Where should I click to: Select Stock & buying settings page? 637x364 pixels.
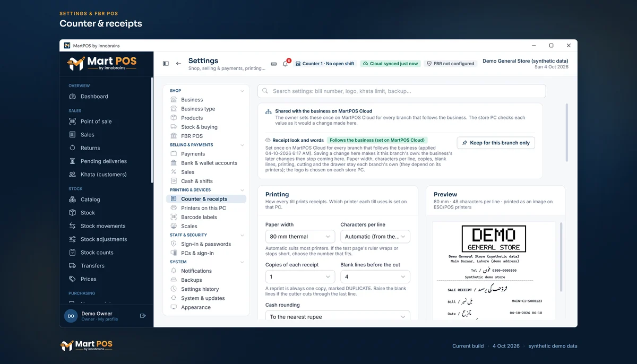[206, 127]
